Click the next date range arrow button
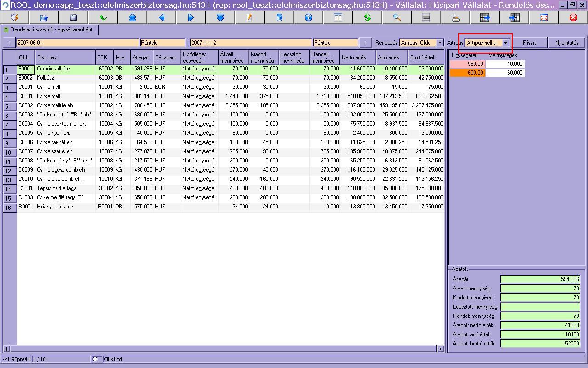Screen dimensions: 588x368 pos(365,43)
